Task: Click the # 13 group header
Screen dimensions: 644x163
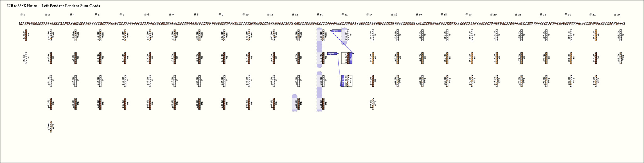Action: (319, 15)
